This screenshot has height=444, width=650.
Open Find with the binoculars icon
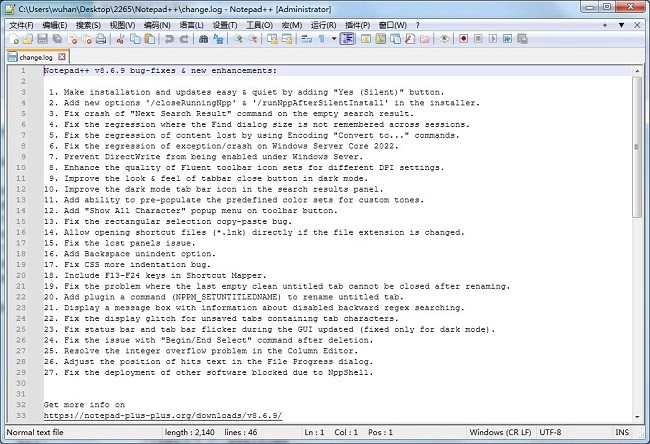point(203,39)
